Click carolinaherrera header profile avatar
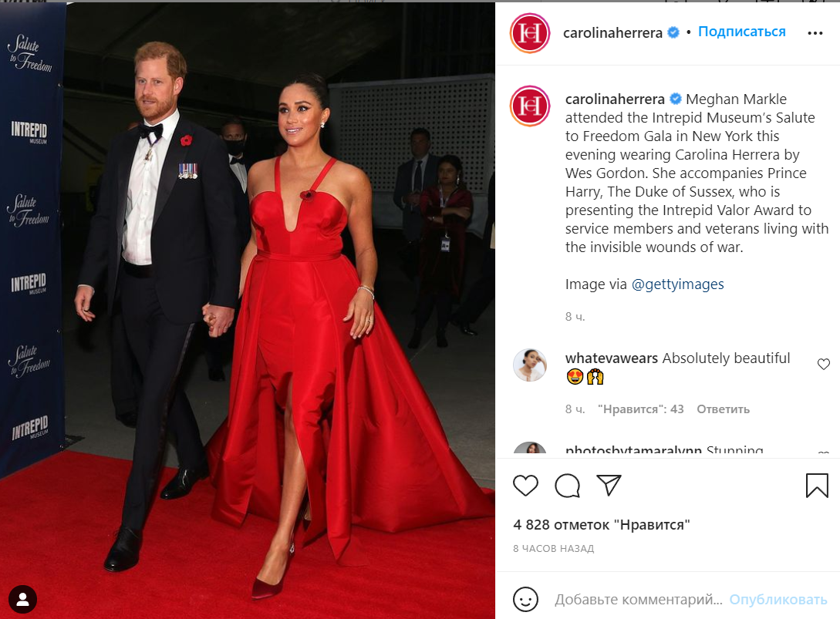 coord(530,33)
